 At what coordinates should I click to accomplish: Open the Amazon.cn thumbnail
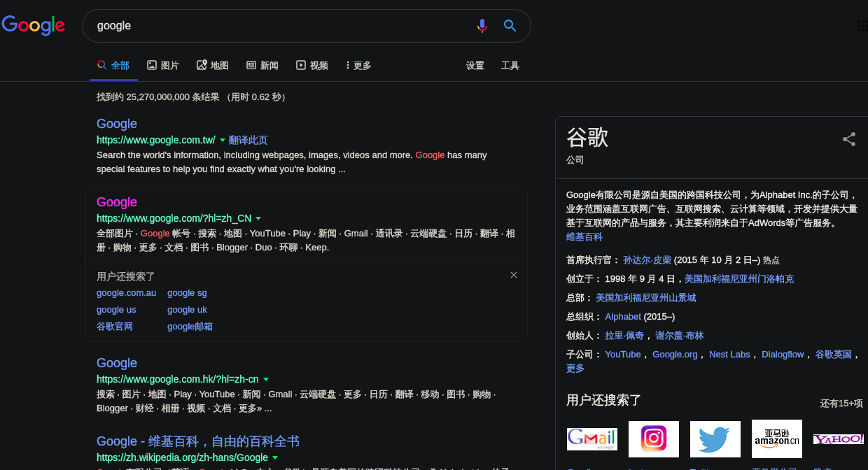coord(777,439)
